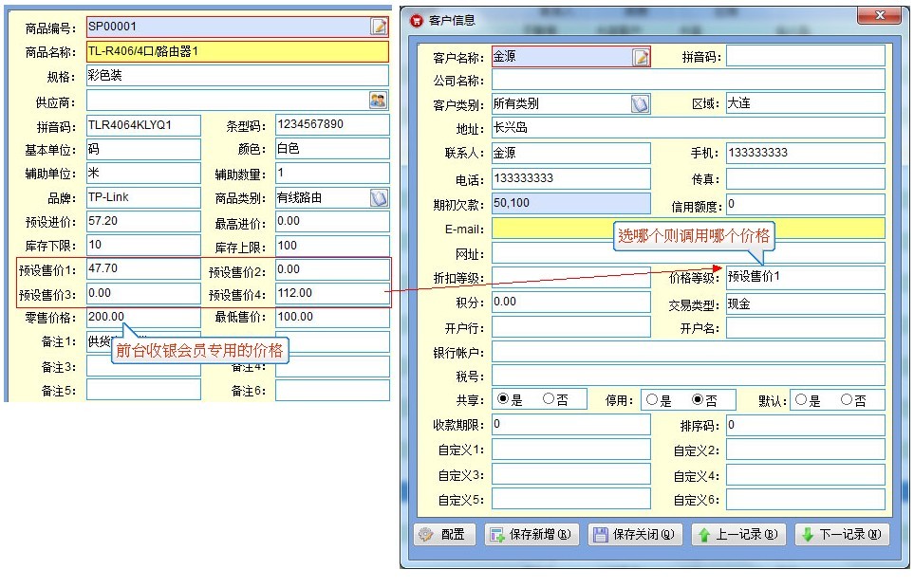Screen dimensions: 914x588
Task: Close the 客户信息 dialog window
Action: click(x=879, y=17)
